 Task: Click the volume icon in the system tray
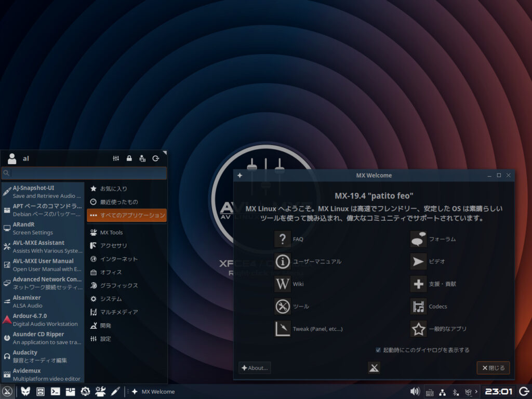coord(414,391)
